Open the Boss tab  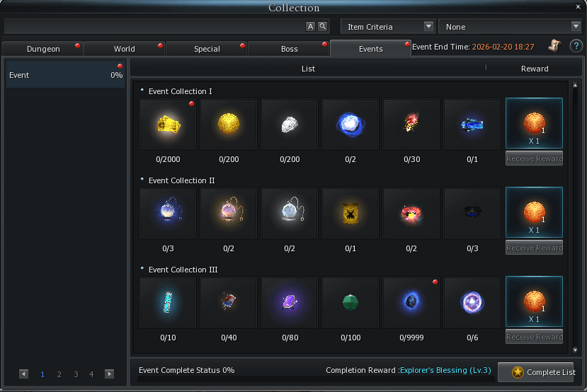point(289,49)
